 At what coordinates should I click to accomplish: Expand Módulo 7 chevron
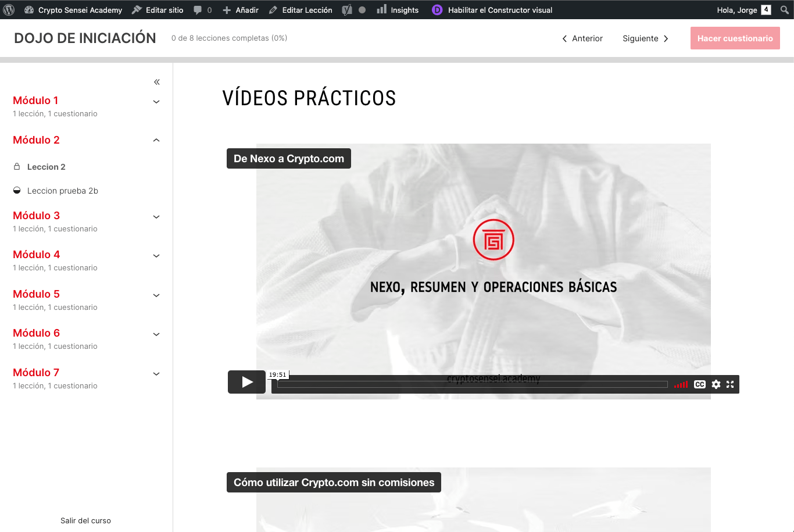(156, 374)
